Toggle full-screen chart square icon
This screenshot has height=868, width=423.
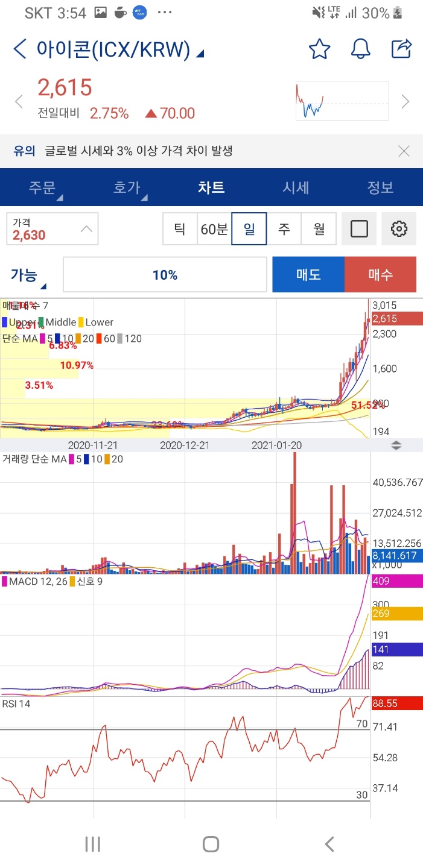tap(359, 229)
